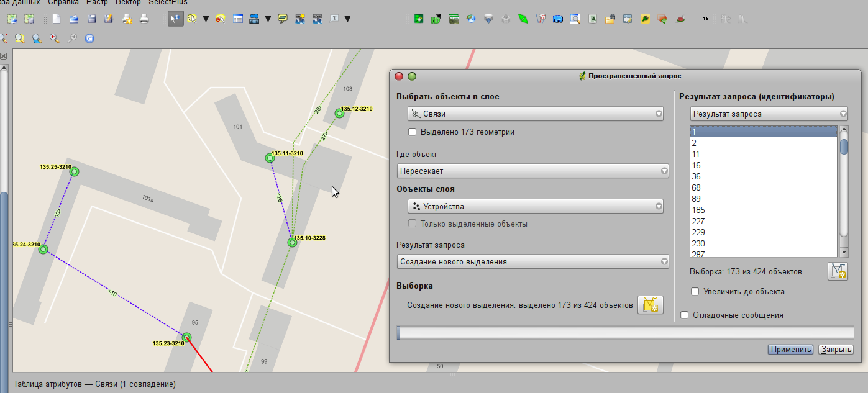Open the Растр menu
Screen dimensions: 868x393
coord(97,2)
